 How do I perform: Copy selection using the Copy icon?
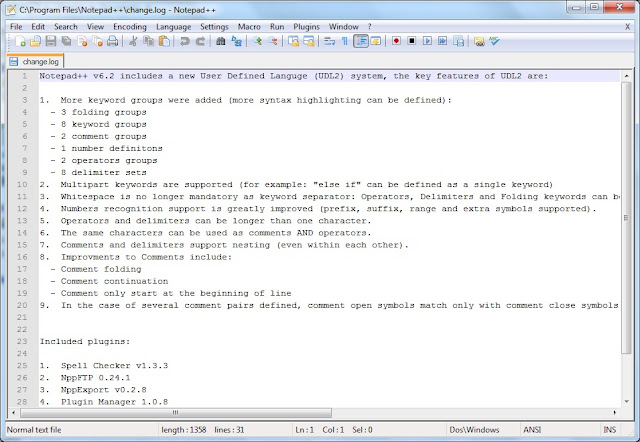[148, 41]
